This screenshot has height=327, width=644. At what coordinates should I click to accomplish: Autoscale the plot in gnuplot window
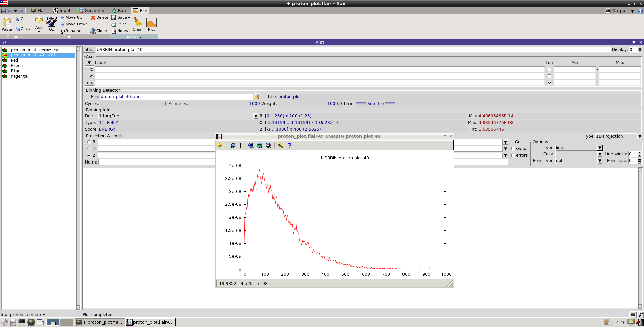[x=268, y=145]
